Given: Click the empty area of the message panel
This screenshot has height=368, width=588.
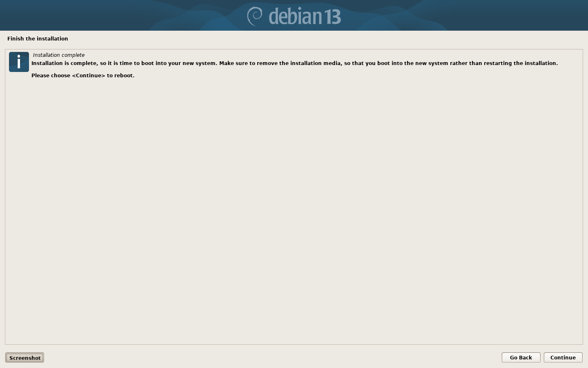Looking at the screenshot, I should (294, 213).
